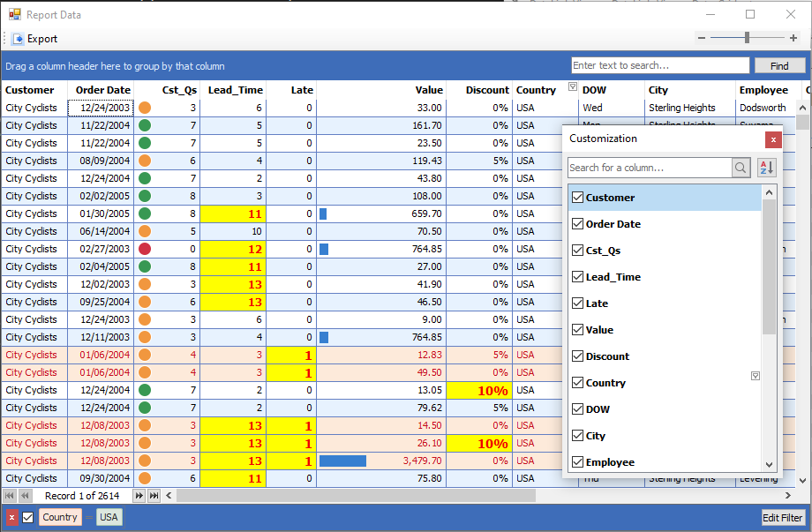Sort by the Lead_Time column header
This screenshot has height=532, width=812.
pyautogui.click(x=233, y=89)
